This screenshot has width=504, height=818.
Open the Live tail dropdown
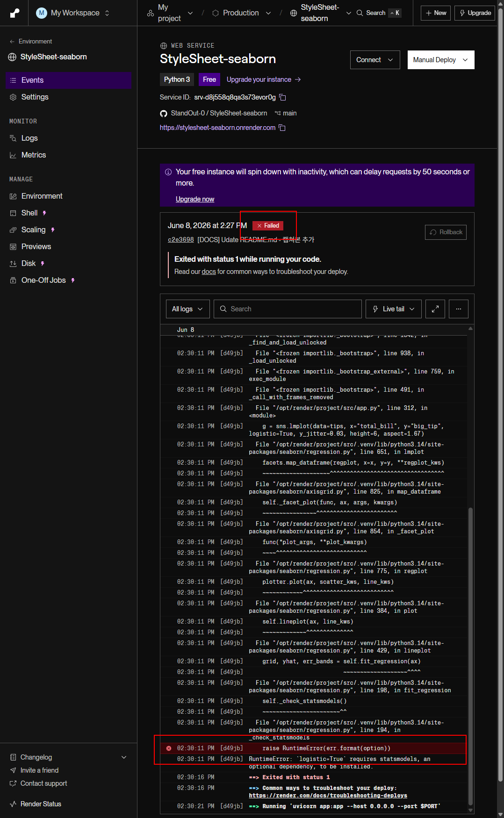(x=394, y=309)
